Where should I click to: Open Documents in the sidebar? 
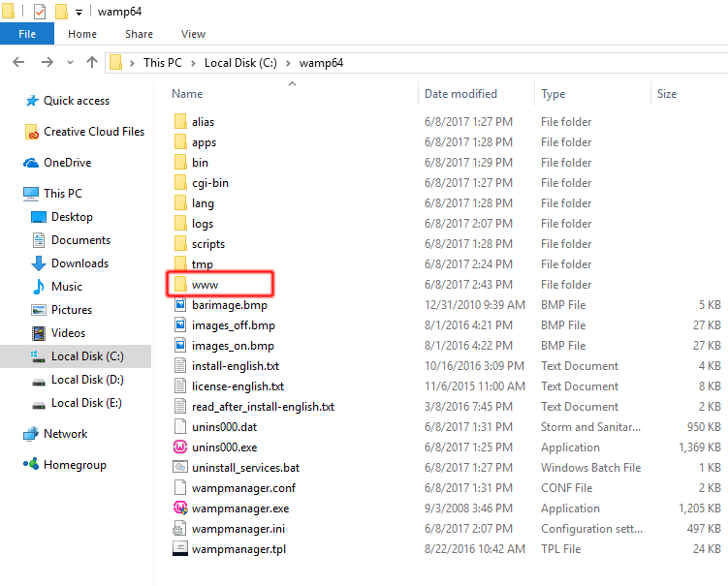tap(71, 240)
